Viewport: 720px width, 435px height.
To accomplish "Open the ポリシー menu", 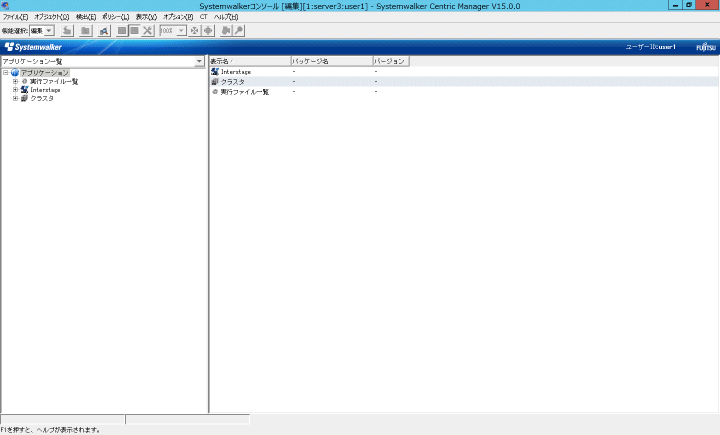I will click(x=115, y=17).
